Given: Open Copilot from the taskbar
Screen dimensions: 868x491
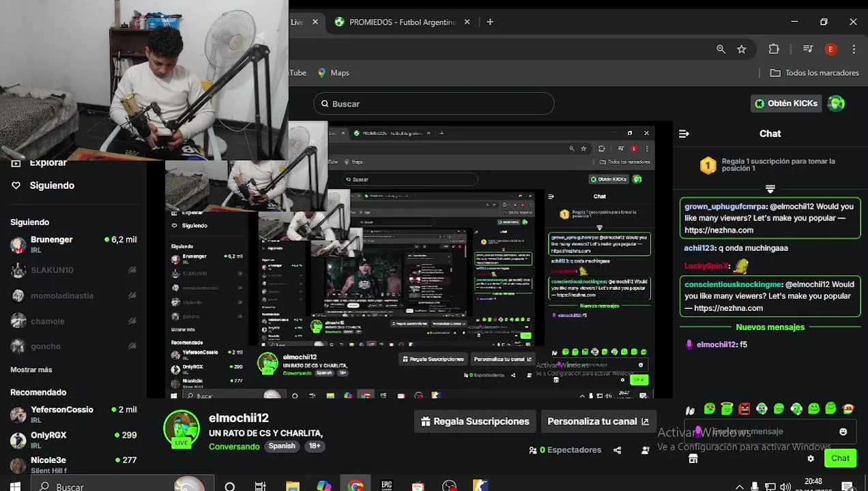Looking at the screenshot, I should click(324, 486).
